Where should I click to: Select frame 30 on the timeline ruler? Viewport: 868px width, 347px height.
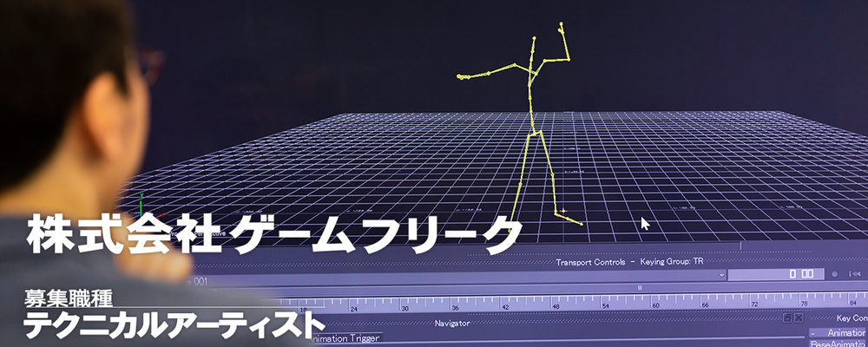[x=404, y=309]
